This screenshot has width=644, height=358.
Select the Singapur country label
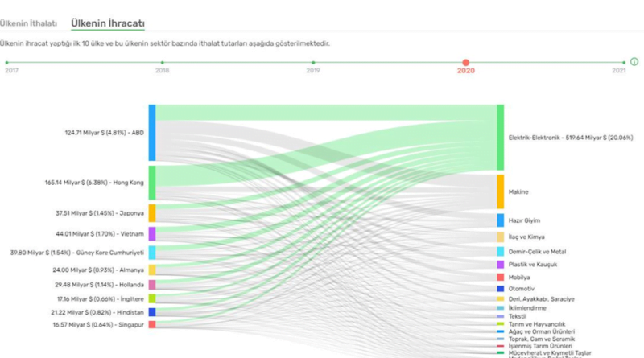131,324
